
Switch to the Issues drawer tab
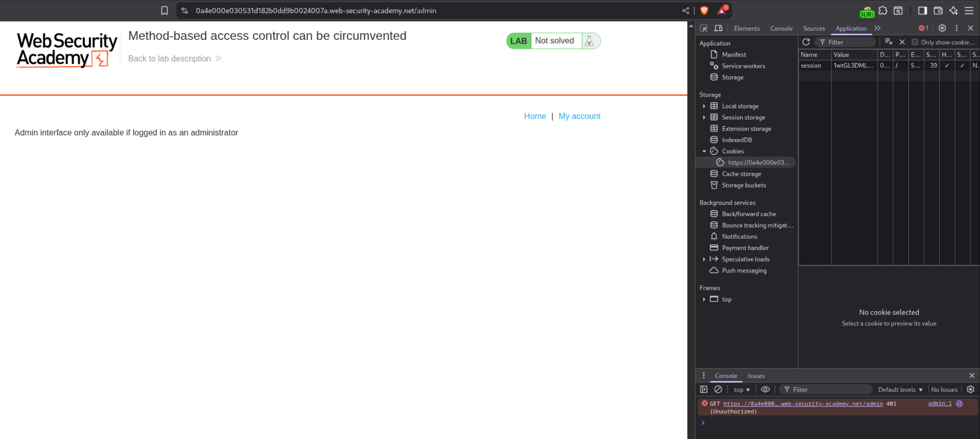pyautogui.click(x=756, y=376)
